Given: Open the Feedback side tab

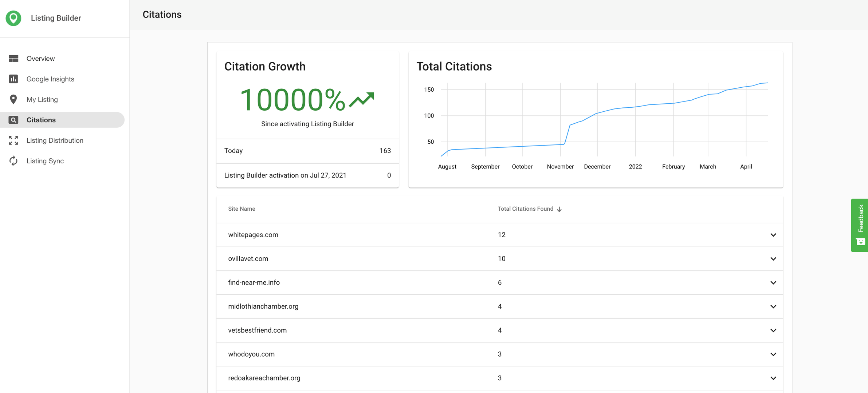Looking at the screenshot, I should [x=860, y=225].
